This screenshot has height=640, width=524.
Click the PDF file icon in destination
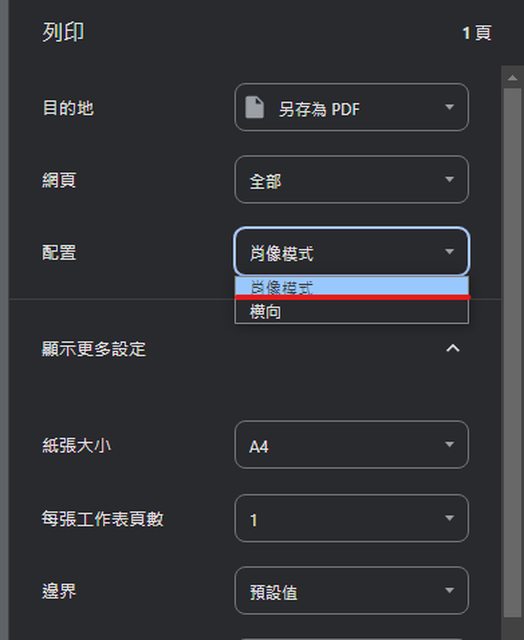[254, 107]
